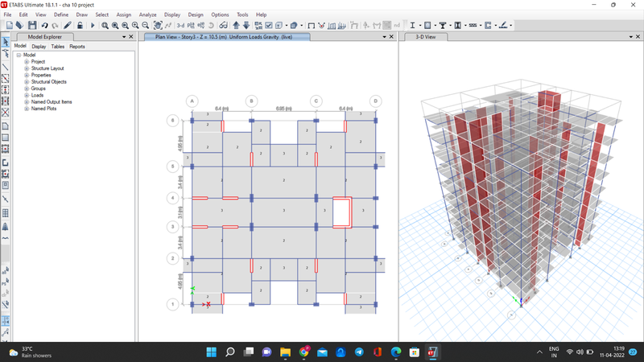
Task: Open 3-D View window dropdown arrow
Action: 631,37
